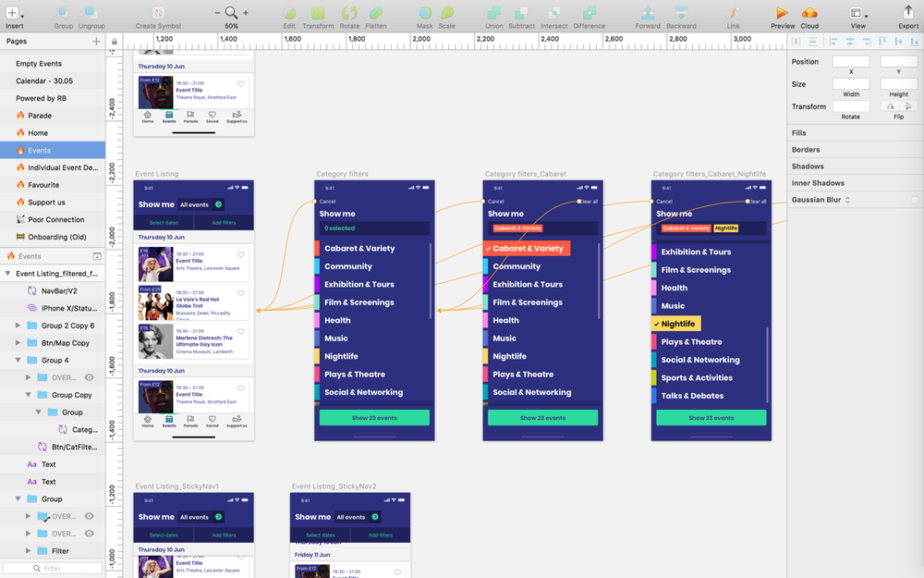Open the Cloud upload icon
Image resolution: width=924 pixels, height=578 pixels.
coord(809,13)
